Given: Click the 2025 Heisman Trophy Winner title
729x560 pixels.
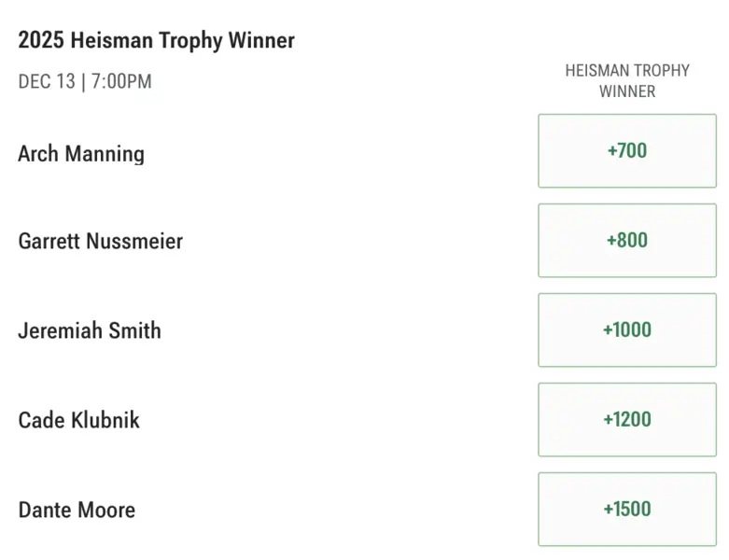Looking at the screenshot, I should [x=156, y=40].
